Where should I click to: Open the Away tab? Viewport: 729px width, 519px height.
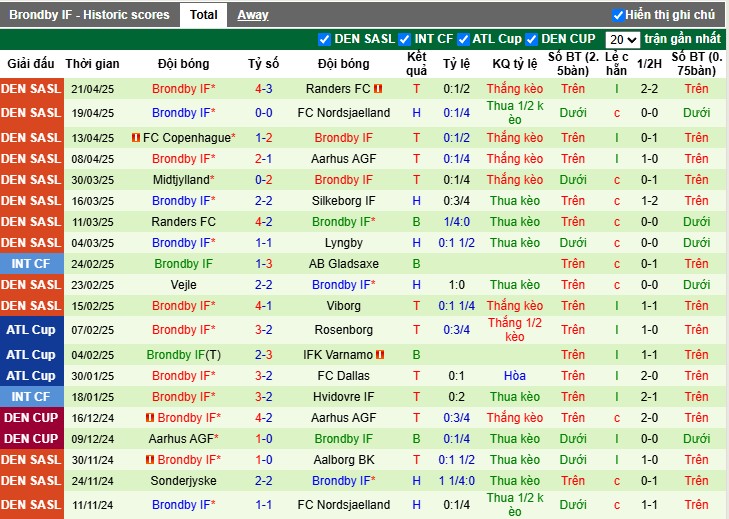click(x=253, y=15)
